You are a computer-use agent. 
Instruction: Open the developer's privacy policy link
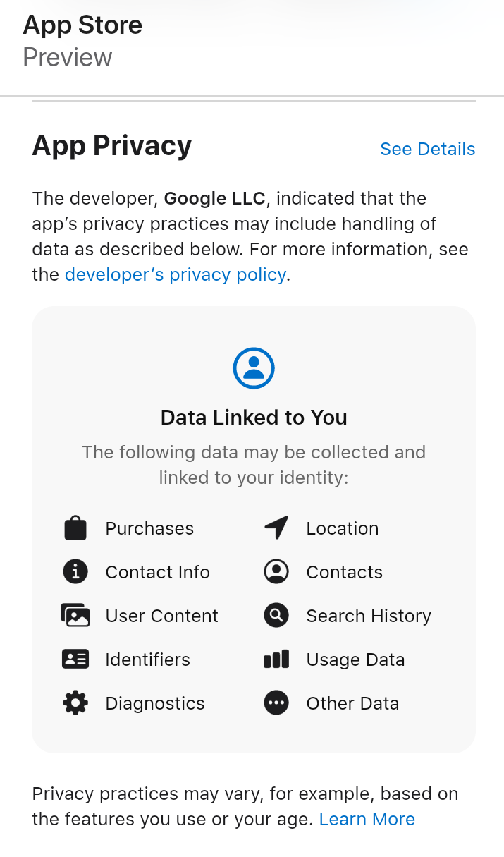pyautogui.click(x=176, y=274)
